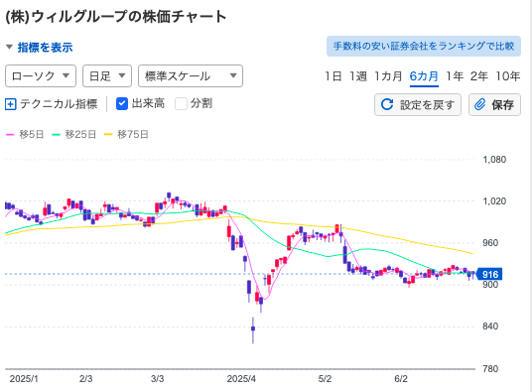Enable the 分割 checkbox

click(x=181, y=104)
